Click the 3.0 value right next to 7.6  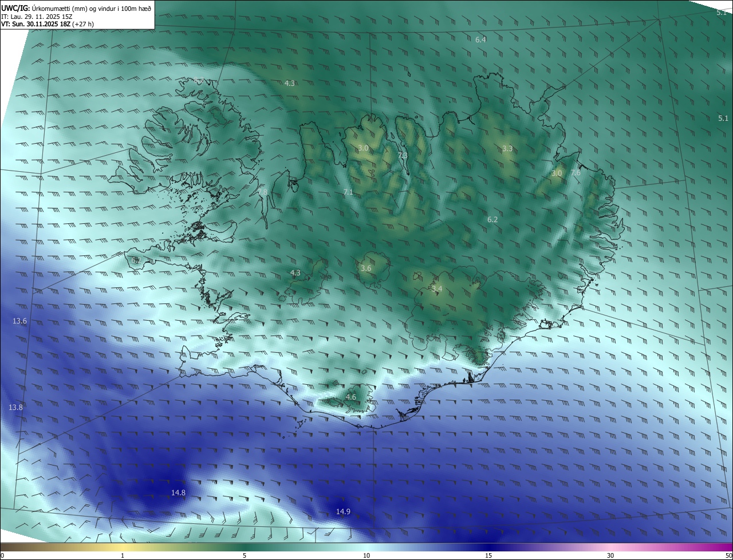point(557,173)
